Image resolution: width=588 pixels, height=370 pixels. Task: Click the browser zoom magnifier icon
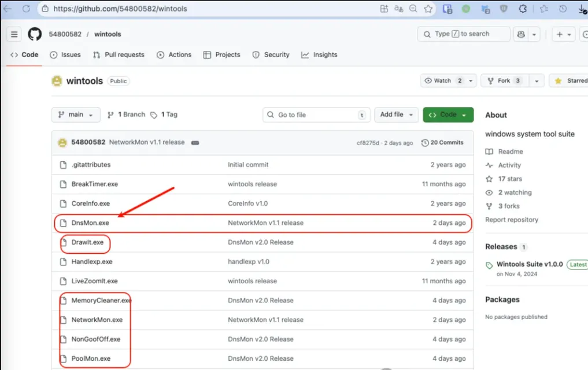413,9
